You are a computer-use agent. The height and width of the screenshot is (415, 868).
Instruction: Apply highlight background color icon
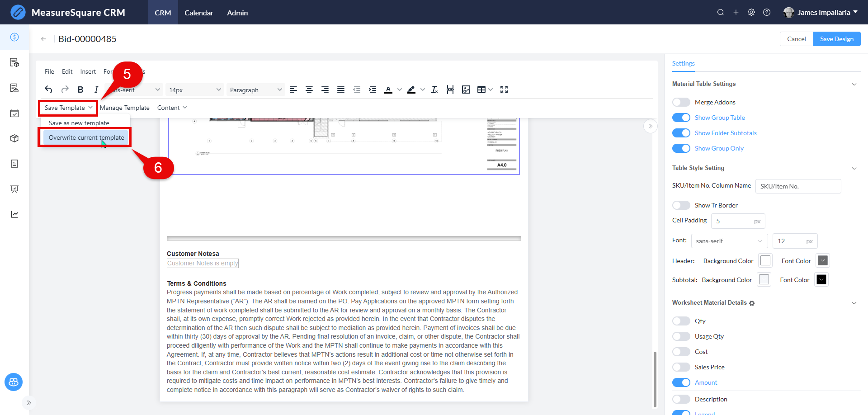(411, 90)
